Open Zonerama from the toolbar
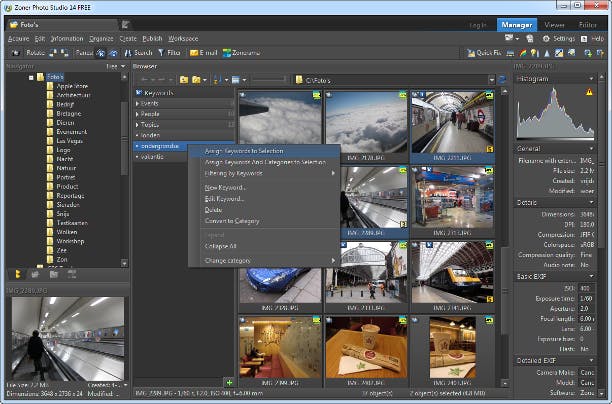The height and width of the screenshot is (404, 612). [239, 52]
